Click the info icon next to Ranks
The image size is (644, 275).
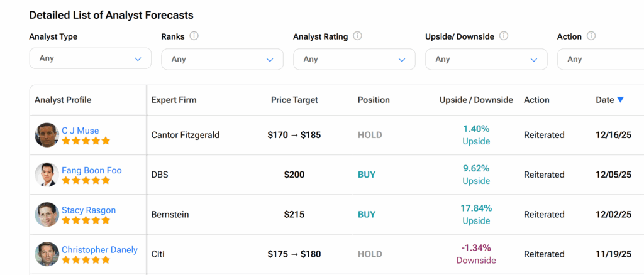click(x=194, y=36)
